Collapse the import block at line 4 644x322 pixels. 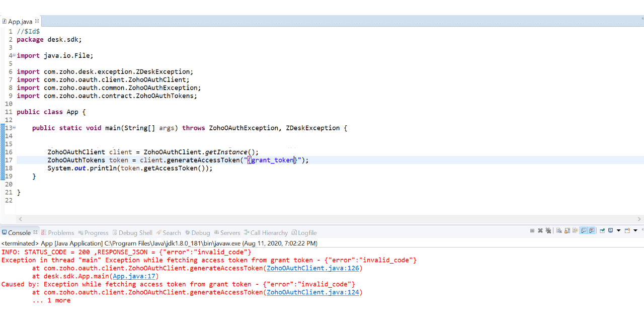[x=15, y=55]
